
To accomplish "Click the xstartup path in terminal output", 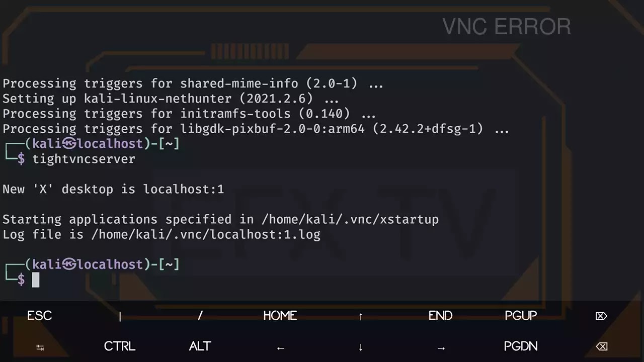I will (350, 220).
